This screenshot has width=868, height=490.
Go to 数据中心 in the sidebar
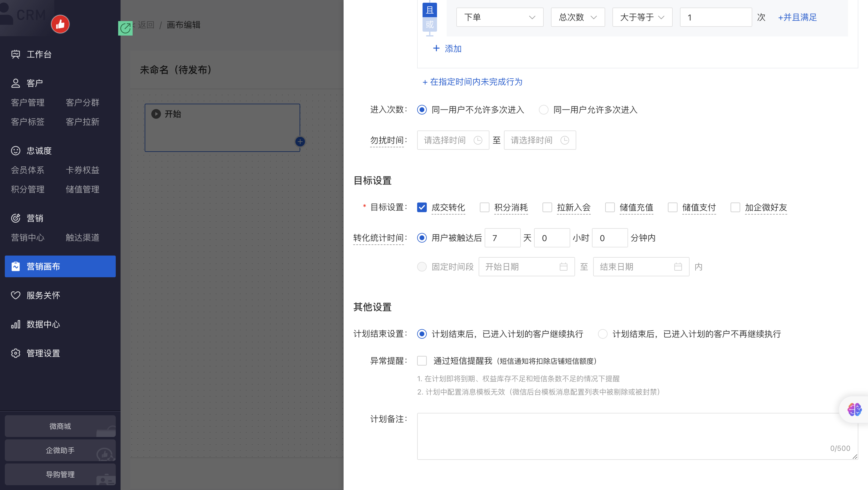(x=43, y=324)
